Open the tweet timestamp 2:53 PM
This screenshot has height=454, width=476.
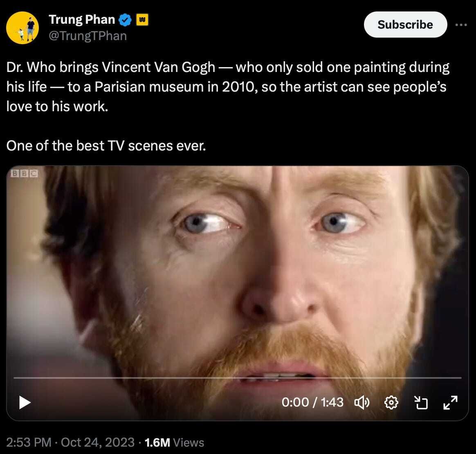click(x=29, y=442)
